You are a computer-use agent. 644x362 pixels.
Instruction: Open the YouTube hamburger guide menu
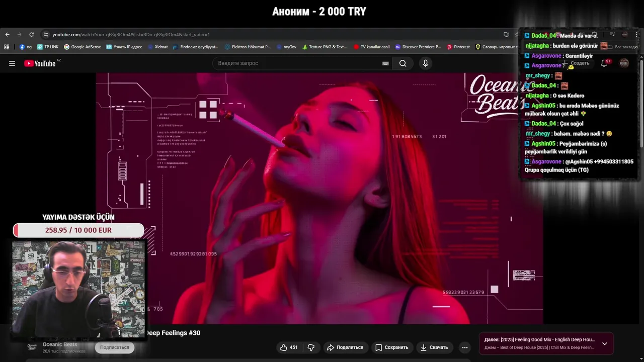pos(12,63)
